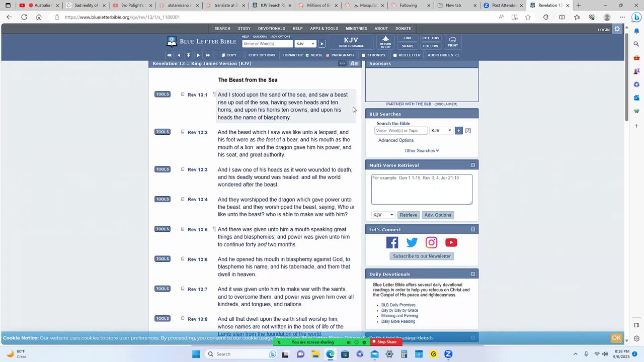Open the search help [?] link
This screenshot has height=362, width=644.
(468, 131)
